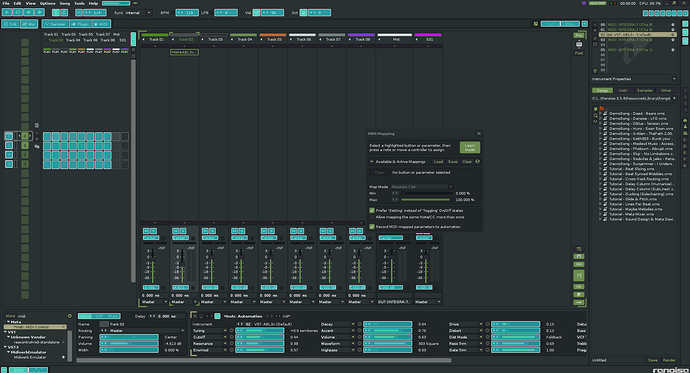Start playback with the Play button
Viewport: 690px width, 373px height.
tap(7, 12)
